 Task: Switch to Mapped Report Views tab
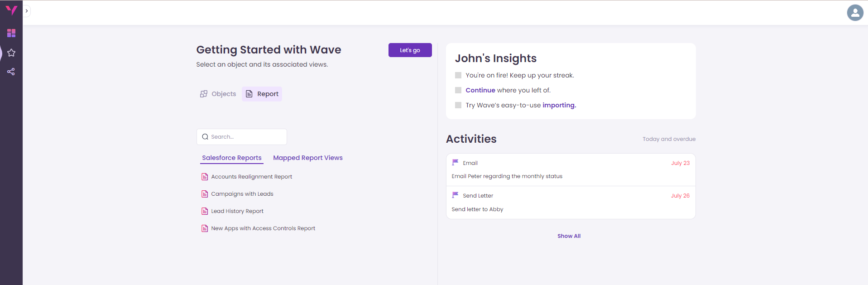tap(308, 158)
